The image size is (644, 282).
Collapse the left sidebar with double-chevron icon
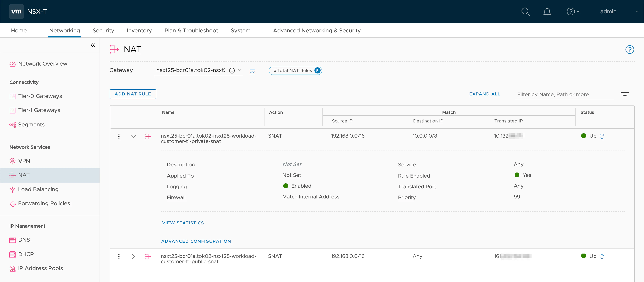tap(93, 45)
